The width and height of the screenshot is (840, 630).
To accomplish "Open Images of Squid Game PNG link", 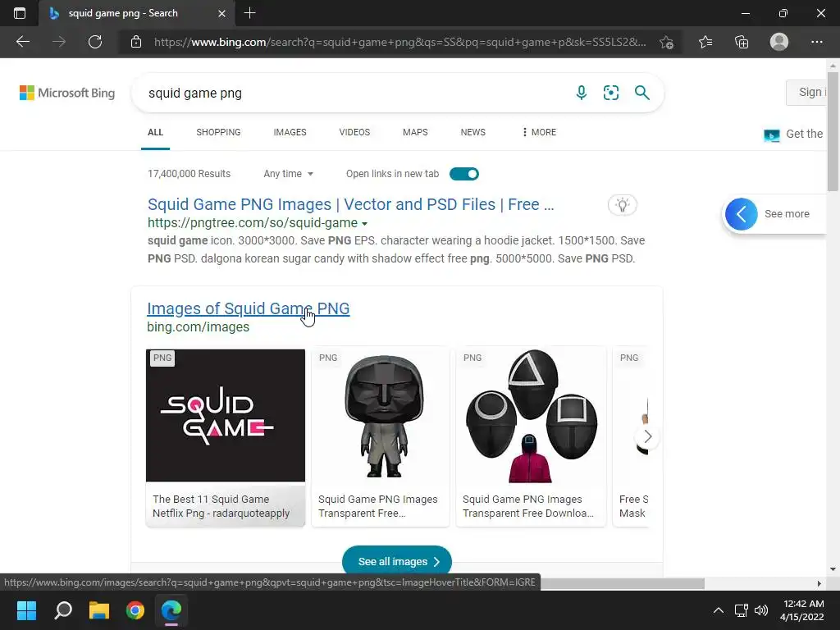I will [248, 308].
